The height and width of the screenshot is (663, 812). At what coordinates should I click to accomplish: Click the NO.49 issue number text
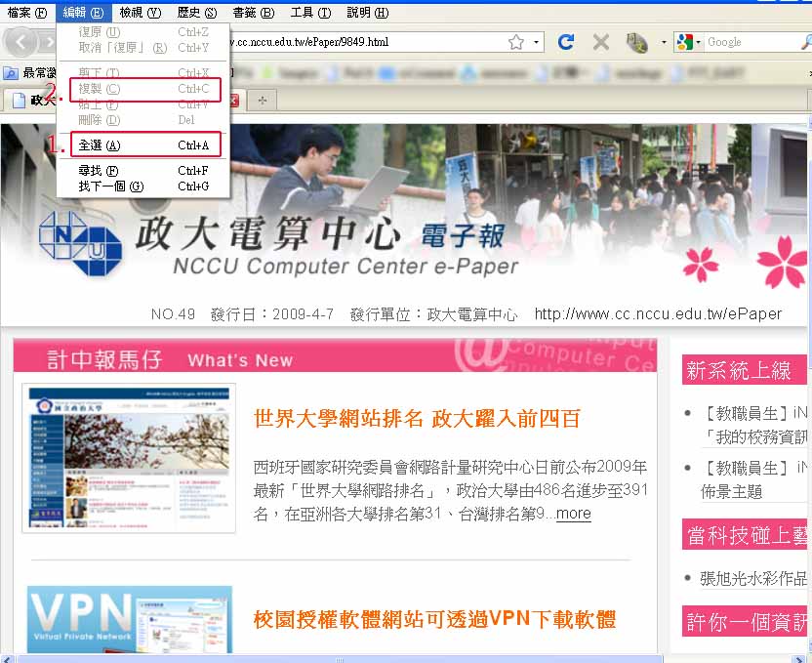click(x=173, y=313)
